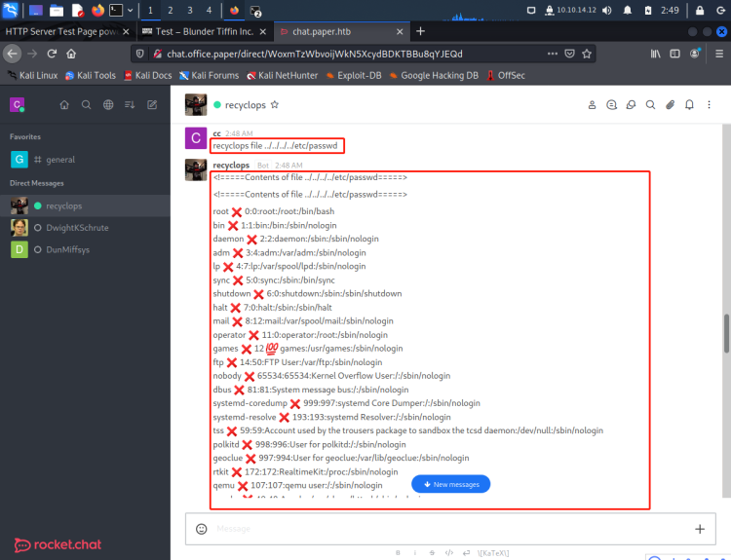Switch to HTTP Server Test Page tab

(61, 32)
